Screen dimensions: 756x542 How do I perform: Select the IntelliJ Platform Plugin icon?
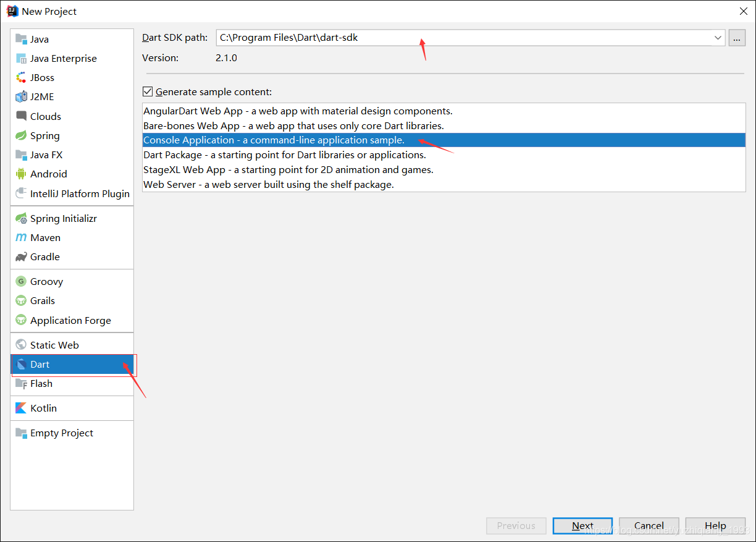click(21, 193)
